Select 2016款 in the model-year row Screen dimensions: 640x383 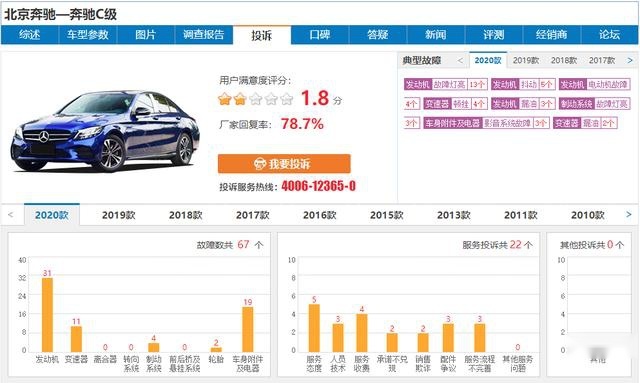pos(320,215)
